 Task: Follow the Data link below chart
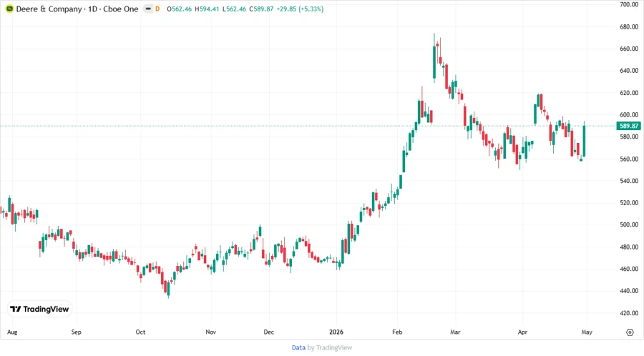[298, 347]
